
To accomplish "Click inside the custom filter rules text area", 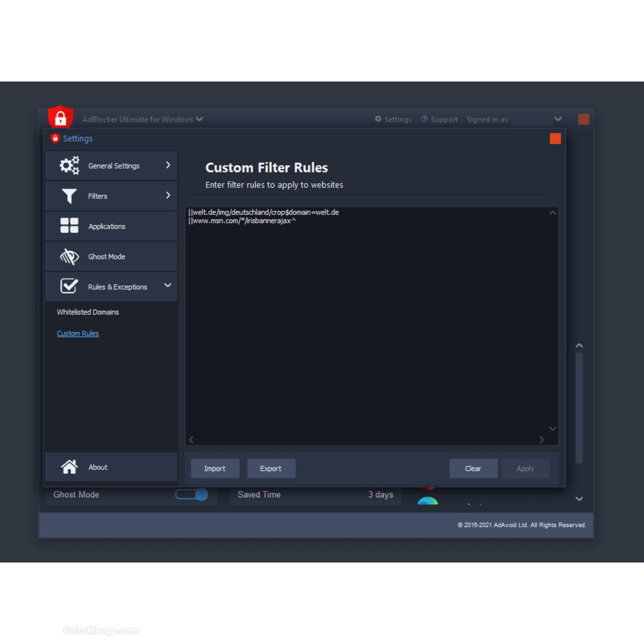I will point(372,326).
